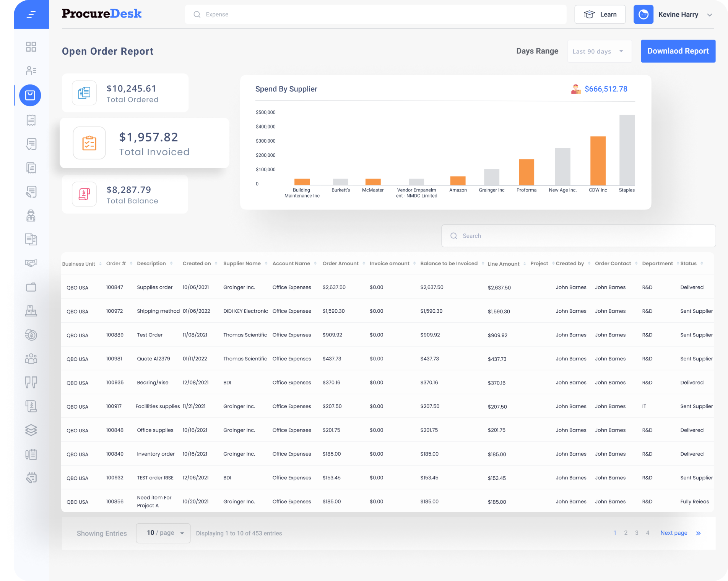Open the dashboard grid icon in sidebar
728x581 pixels.
(x=31, y=47)
